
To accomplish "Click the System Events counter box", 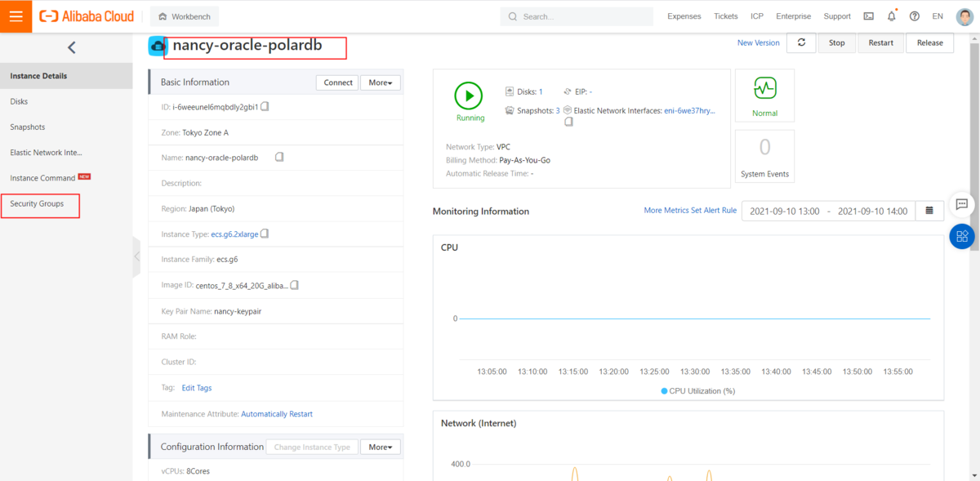I will coord(764,157).
